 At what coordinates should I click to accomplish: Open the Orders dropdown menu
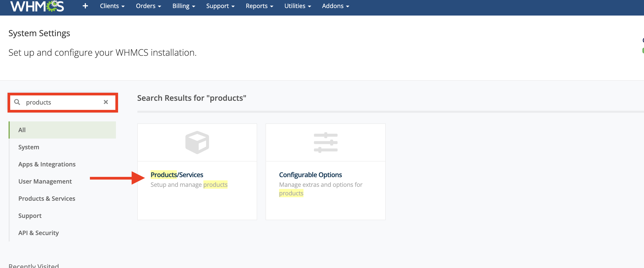coord(148,6)
